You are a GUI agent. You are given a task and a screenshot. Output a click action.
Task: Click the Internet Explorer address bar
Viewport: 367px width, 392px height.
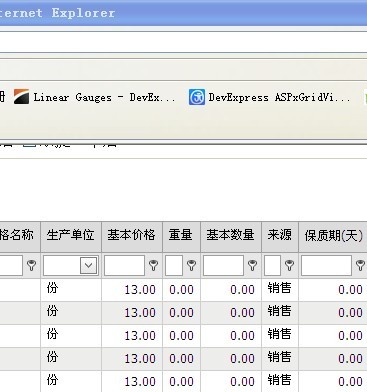pos(183,42)
